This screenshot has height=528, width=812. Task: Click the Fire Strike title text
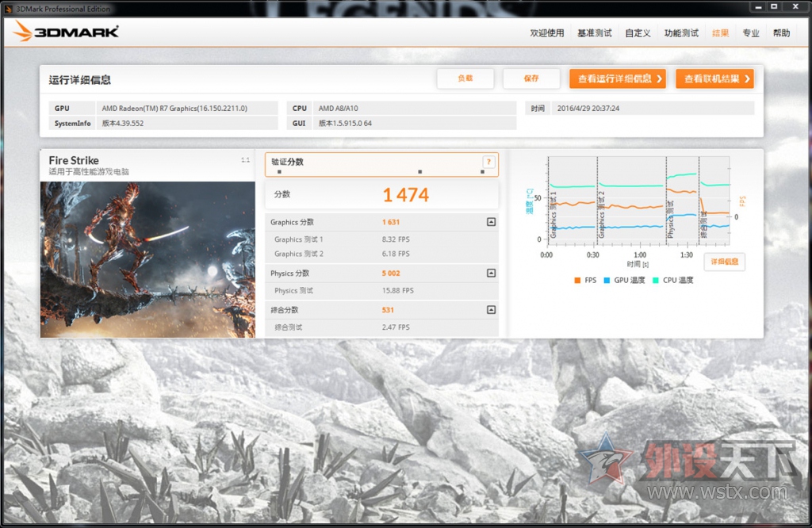coord(74,160)
